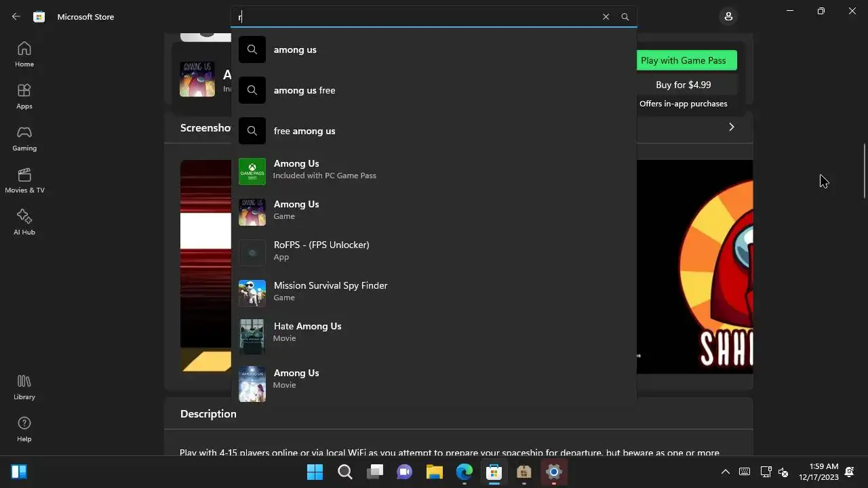
Task: Click the Description heading
Action: click(208, 414)
